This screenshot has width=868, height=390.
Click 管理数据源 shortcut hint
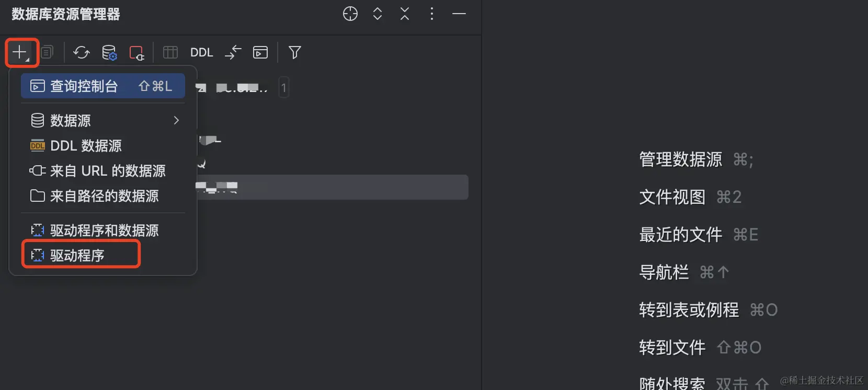pos(696,159)
